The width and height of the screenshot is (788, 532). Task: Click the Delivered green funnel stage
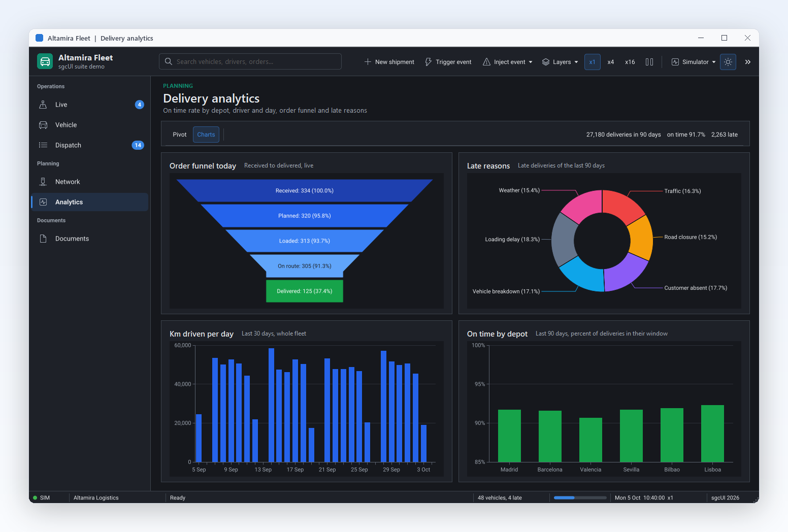(x=305, y=291)
